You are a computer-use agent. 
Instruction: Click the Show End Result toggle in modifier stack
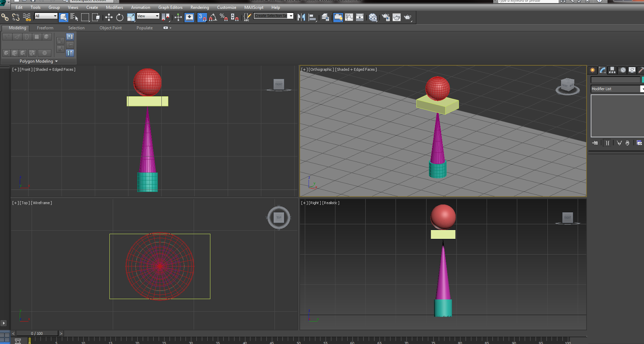(x=607, y=143)
